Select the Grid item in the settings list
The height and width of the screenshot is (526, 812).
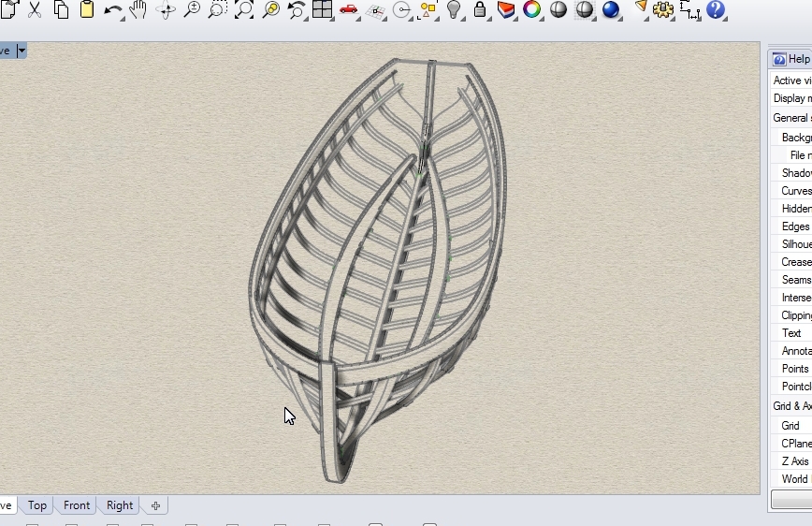pos(790,425)
